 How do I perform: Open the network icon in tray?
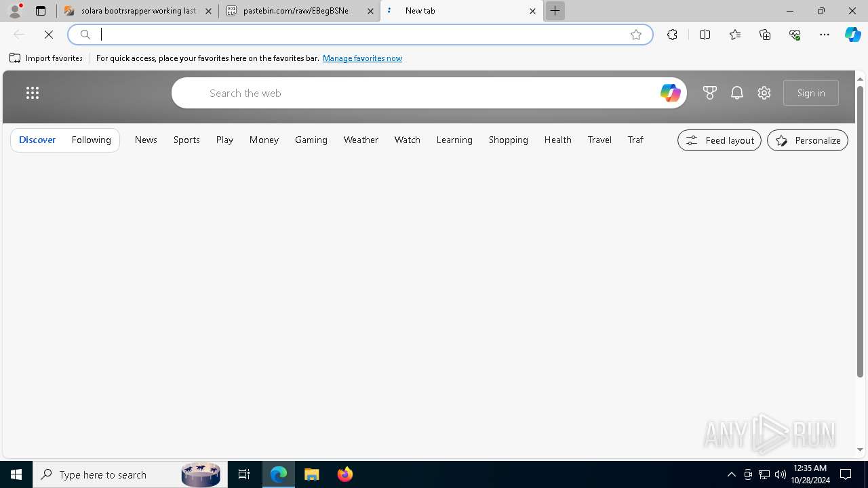(x=764, y=474)
